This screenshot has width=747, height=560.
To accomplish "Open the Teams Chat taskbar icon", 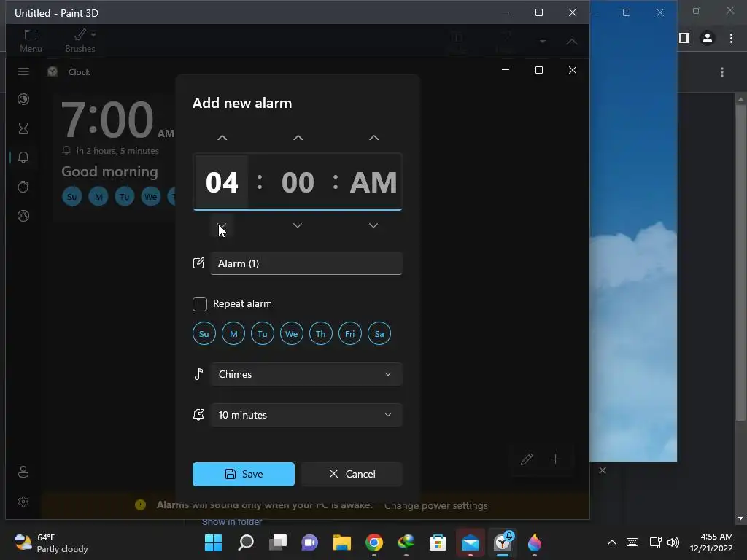I will (309, 542).
